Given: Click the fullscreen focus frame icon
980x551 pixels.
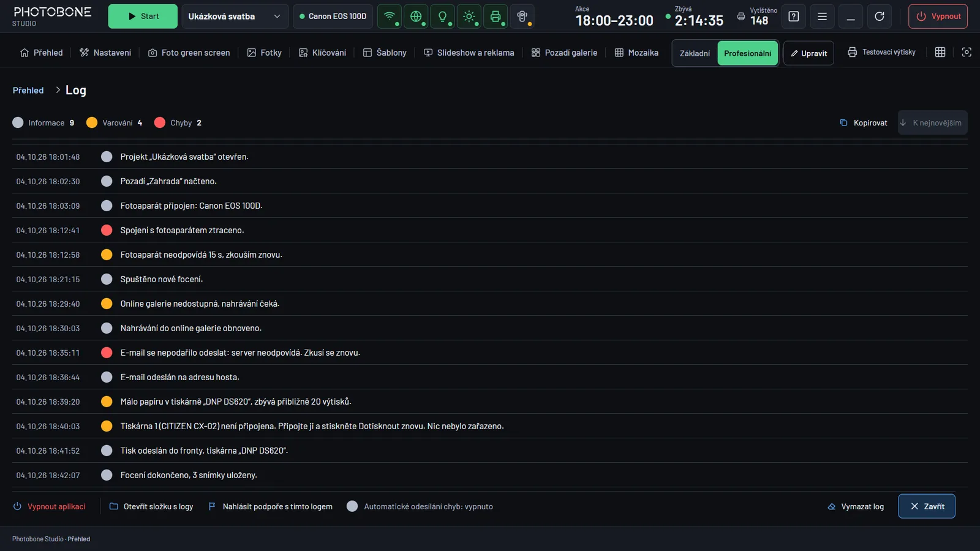Looking at the screenshot, I should click(x=967, y=53).
